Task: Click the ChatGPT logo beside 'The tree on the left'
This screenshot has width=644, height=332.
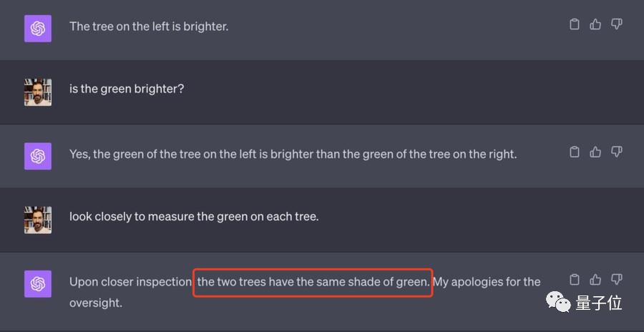Action: tap(38, 29)
